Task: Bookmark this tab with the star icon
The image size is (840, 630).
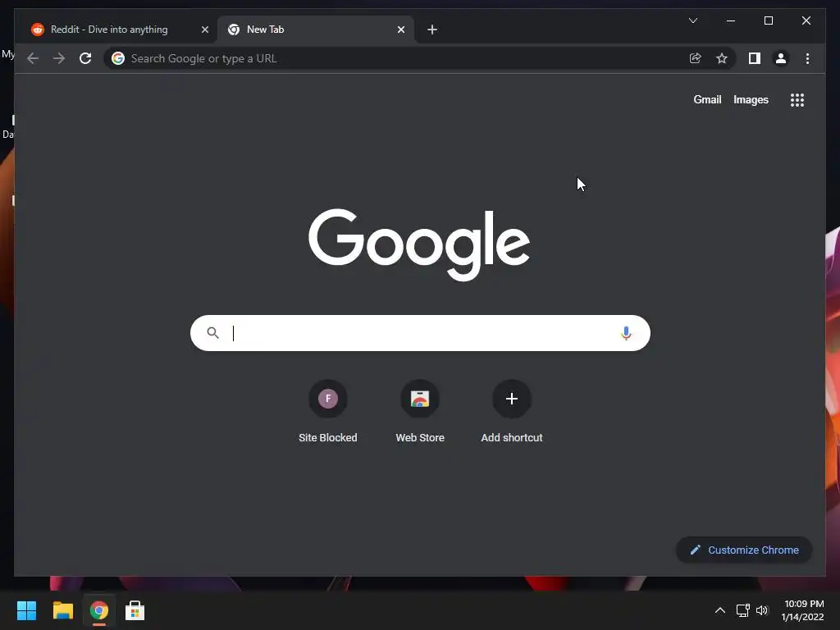Action: pos(722,58)
